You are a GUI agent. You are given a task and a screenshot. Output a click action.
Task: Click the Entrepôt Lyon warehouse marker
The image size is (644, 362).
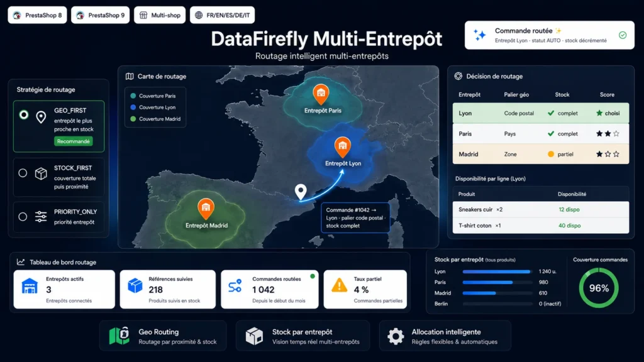343,147
